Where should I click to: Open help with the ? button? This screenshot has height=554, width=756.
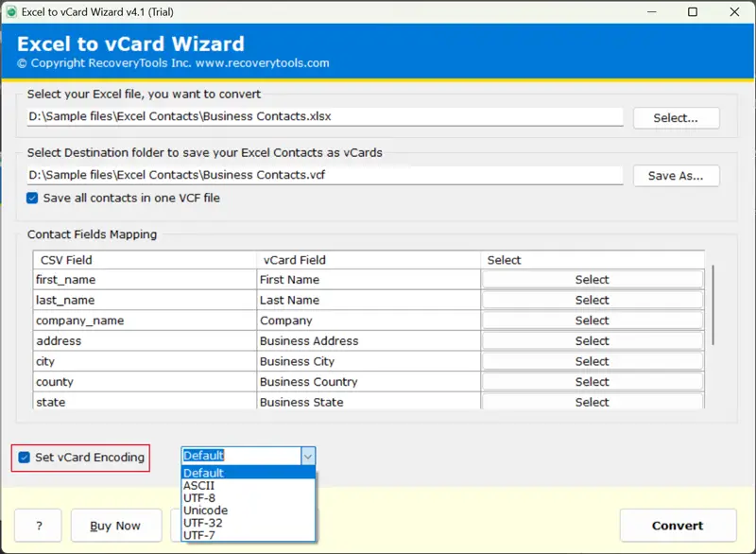pyautogui.click(x=38, y=526)
